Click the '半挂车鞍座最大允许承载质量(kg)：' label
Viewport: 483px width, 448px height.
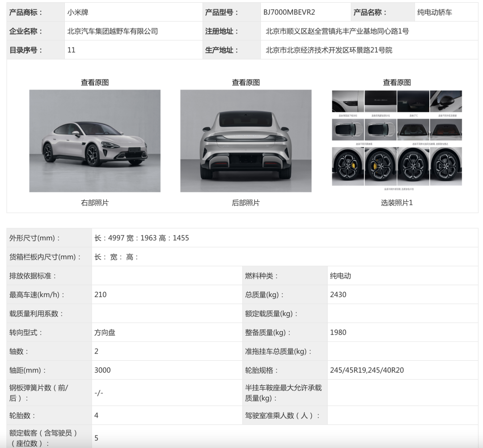coord(284,393)
